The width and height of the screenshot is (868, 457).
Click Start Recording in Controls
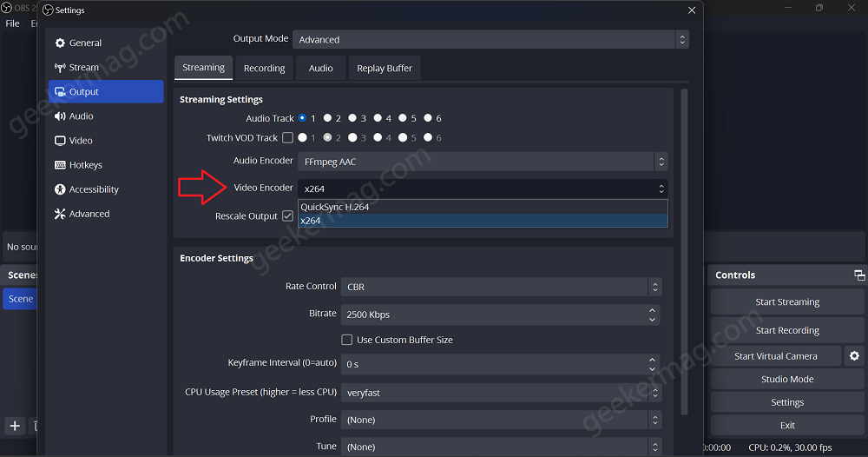click(x=787, y=330)
